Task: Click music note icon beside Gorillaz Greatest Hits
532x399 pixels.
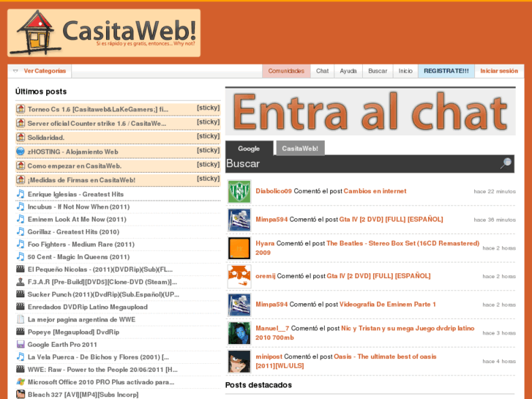Action: 20,231
